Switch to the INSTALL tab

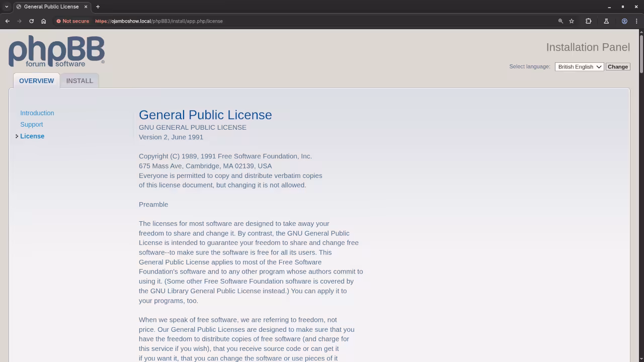pyautogui.click(x=79, y=80)
